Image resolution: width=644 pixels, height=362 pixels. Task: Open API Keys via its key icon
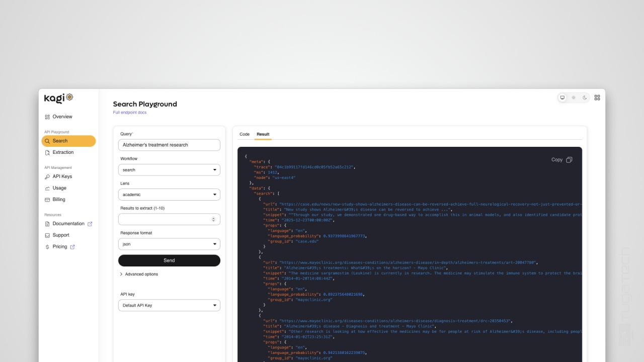point(47,176)
